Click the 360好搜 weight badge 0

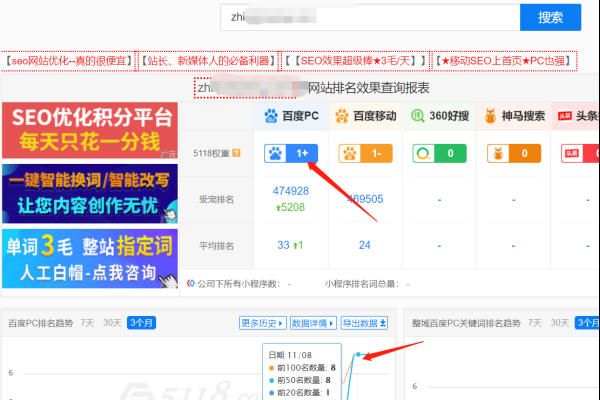coord(439,153)
